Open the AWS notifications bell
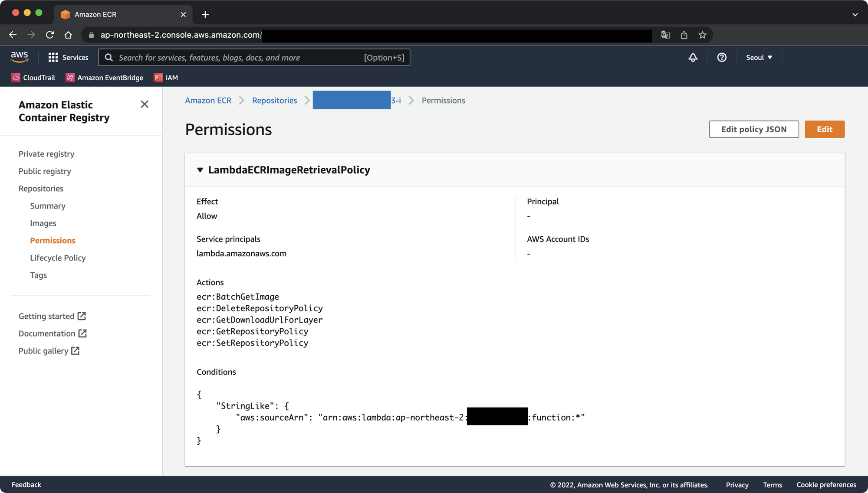This screenshot has height=493, width=868. (x=693, y=57)
